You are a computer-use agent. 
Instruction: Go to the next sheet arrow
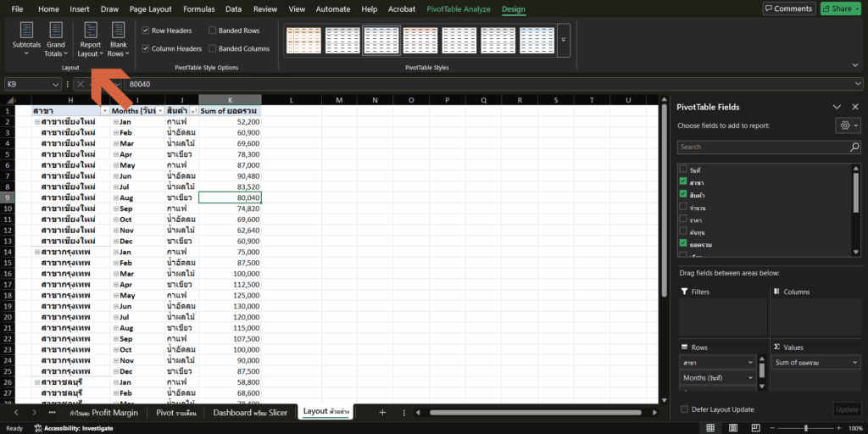[34, 413]
